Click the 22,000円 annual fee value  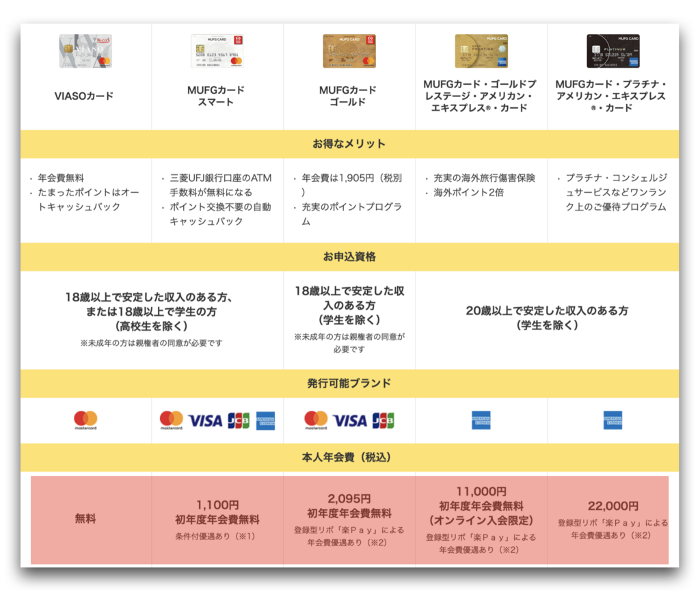click(x=613, y=506)
